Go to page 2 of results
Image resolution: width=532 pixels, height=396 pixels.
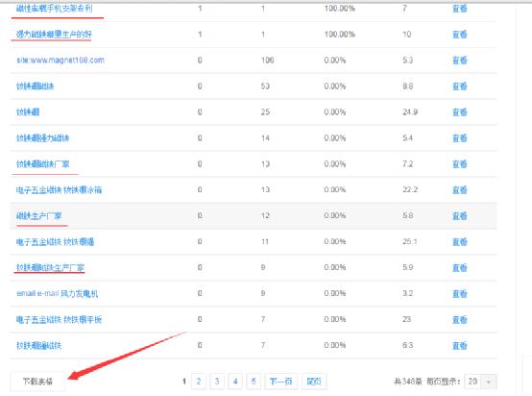[x=199, y=382]
